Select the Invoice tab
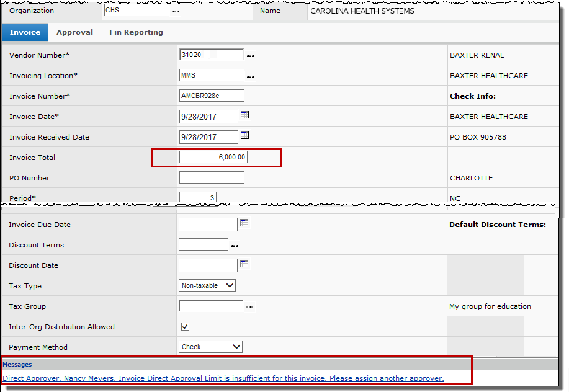 click(x=25, y=32)
